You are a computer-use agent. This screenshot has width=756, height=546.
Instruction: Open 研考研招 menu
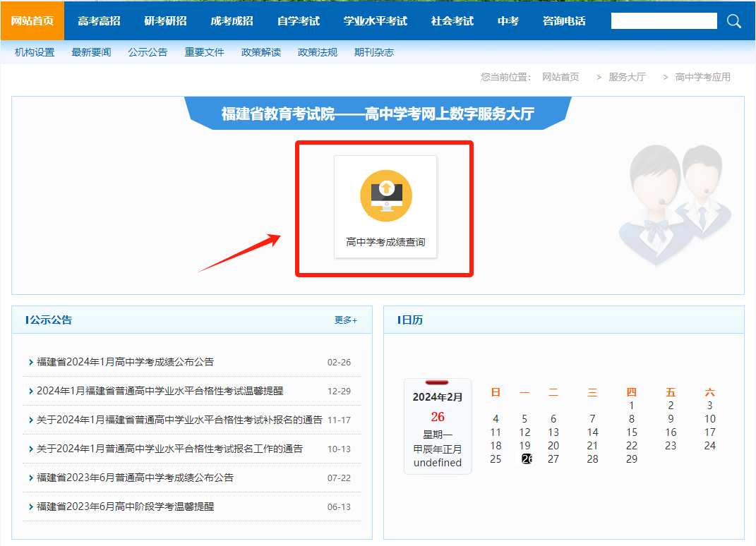point(165,20)
